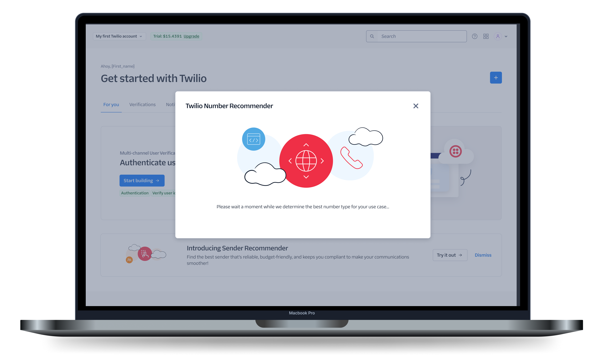
Task: Click the Upgrade link
Action: point(191,36)
